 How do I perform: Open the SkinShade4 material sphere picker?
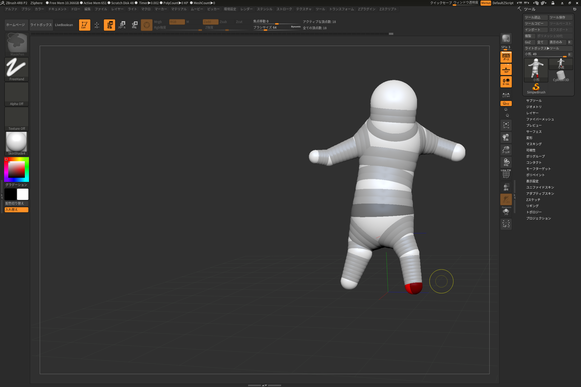click(17, 143)
